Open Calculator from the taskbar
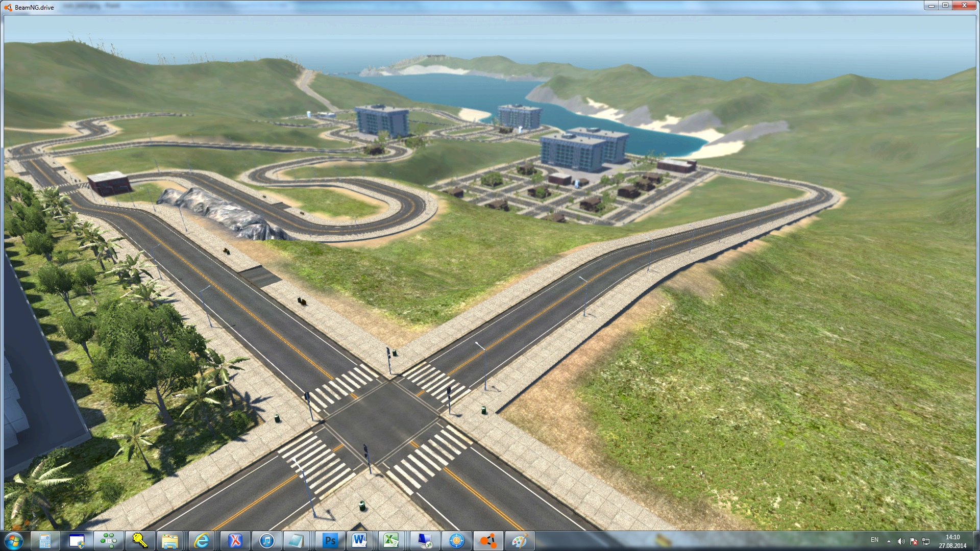The width and height of the screenshot is (980, 551). (45, 541)
